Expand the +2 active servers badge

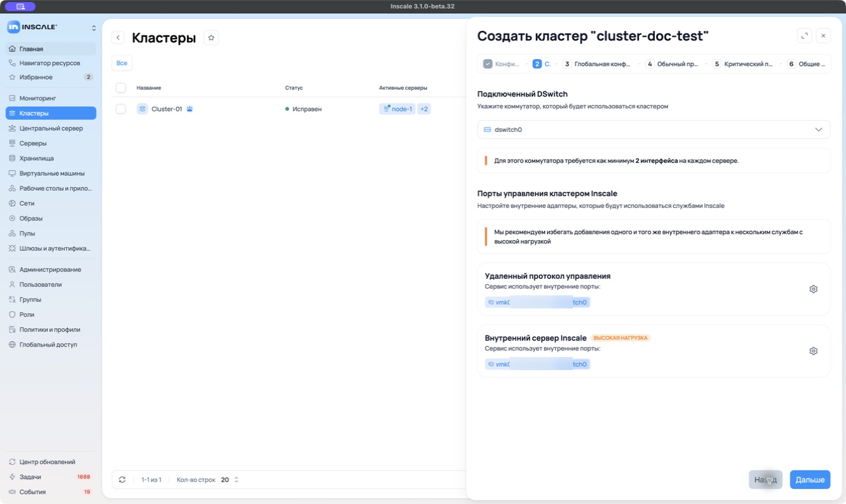click(424, 109)
